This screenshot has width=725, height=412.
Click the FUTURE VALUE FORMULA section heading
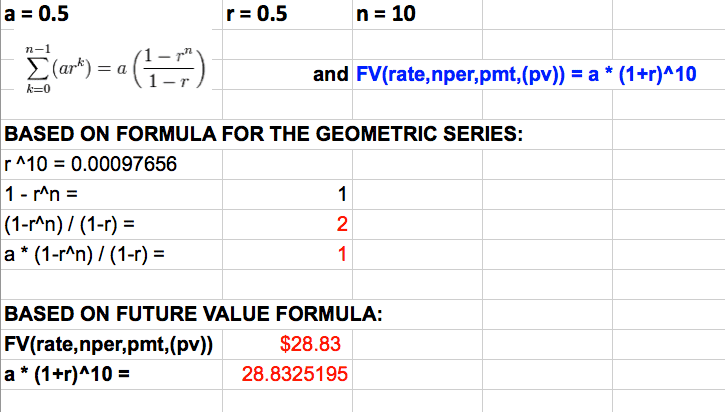[192, 315]
